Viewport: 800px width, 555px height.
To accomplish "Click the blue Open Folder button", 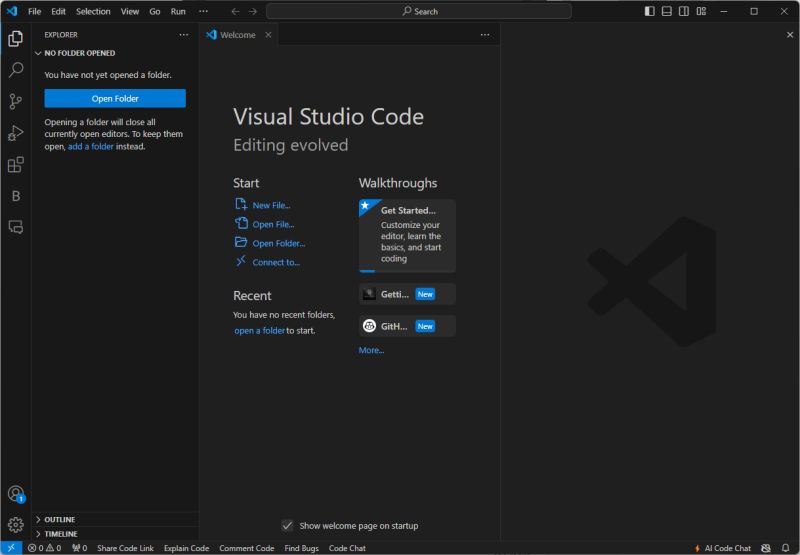I will pyautogui.click(x=115, y=99).
